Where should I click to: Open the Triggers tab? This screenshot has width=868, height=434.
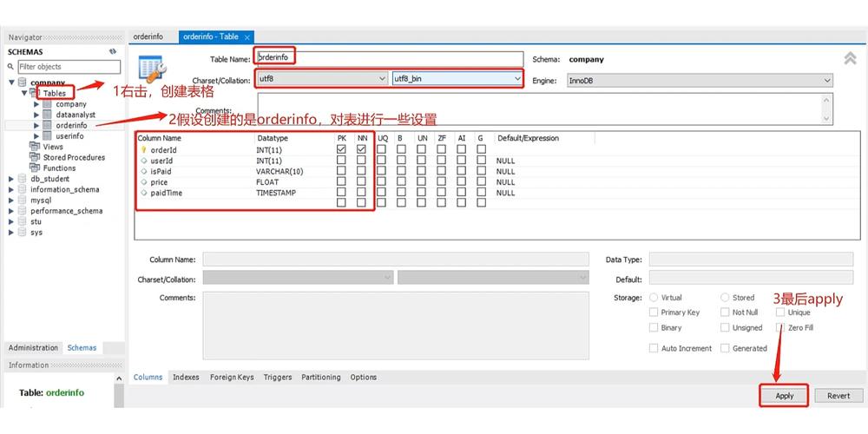tap(278, 378)
